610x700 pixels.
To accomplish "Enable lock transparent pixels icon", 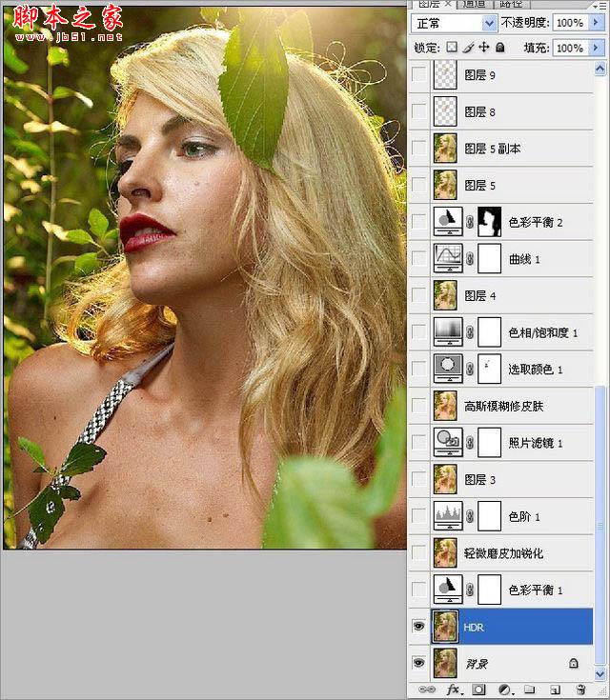I will [452, 48].
